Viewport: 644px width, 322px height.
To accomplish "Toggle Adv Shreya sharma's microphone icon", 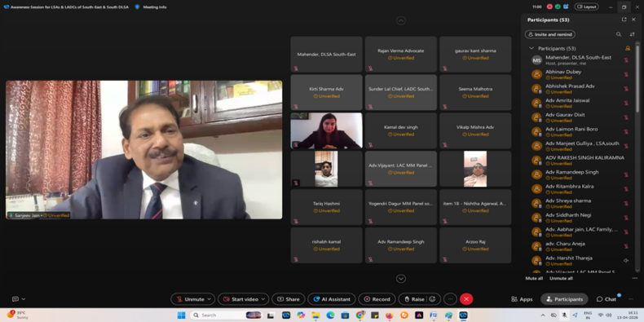I will (x=626, y=203).
